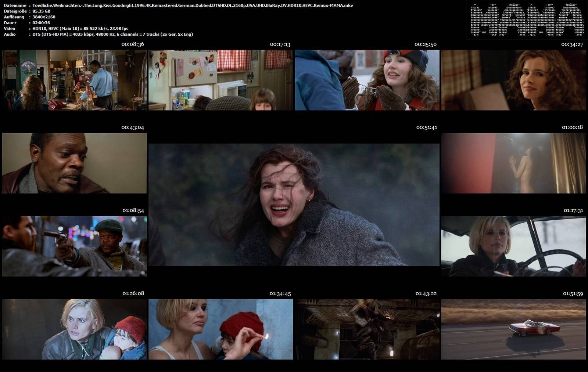Click the 00:34:27 timestamp label
The image size is (588, 372).
572,44
